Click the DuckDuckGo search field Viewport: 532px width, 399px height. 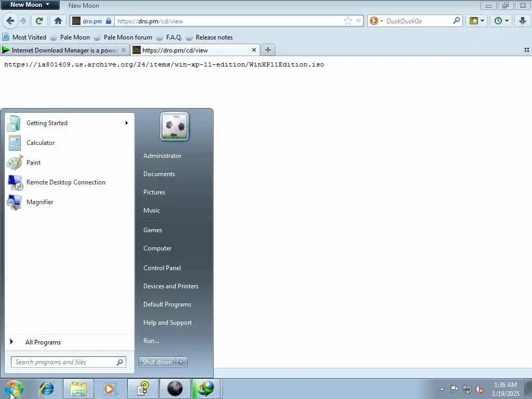click(418, 21)
